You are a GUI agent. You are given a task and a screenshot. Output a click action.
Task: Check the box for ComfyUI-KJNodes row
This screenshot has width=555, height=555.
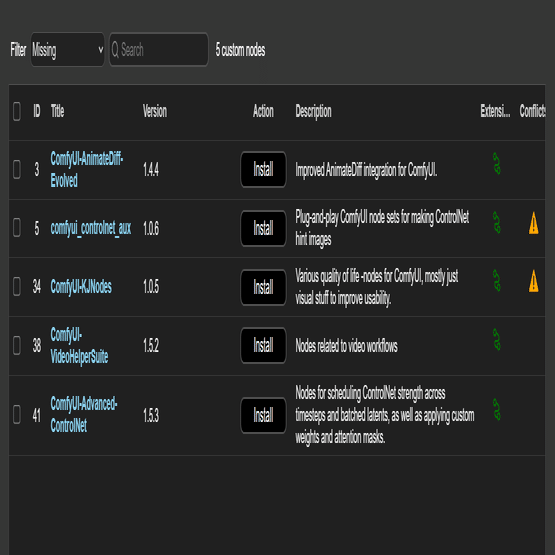click(x=17, y=286)
